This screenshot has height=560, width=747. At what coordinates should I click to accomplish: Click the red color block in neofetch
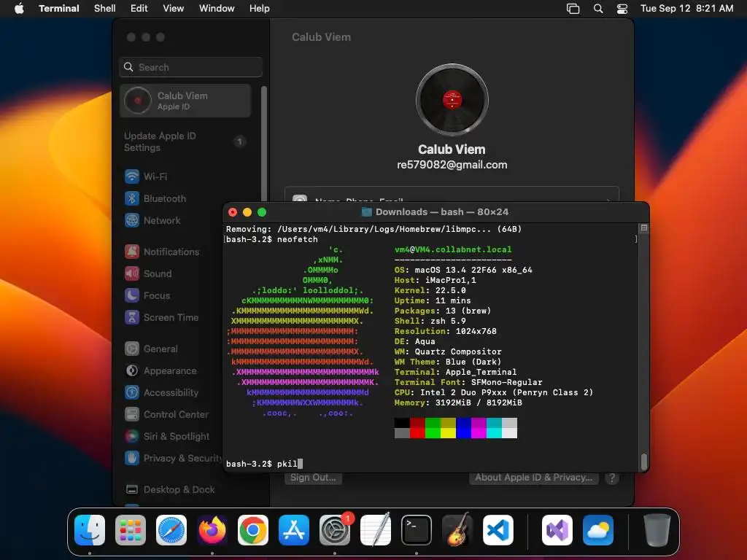pyautogui.click(x=417, y=433)
